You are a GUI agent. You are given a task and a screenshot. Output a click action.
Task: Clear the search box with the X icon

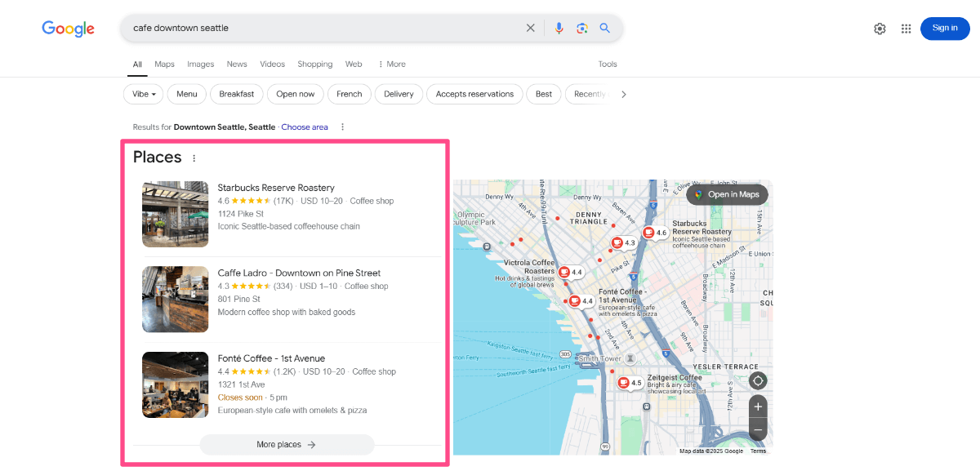[531, 28]
